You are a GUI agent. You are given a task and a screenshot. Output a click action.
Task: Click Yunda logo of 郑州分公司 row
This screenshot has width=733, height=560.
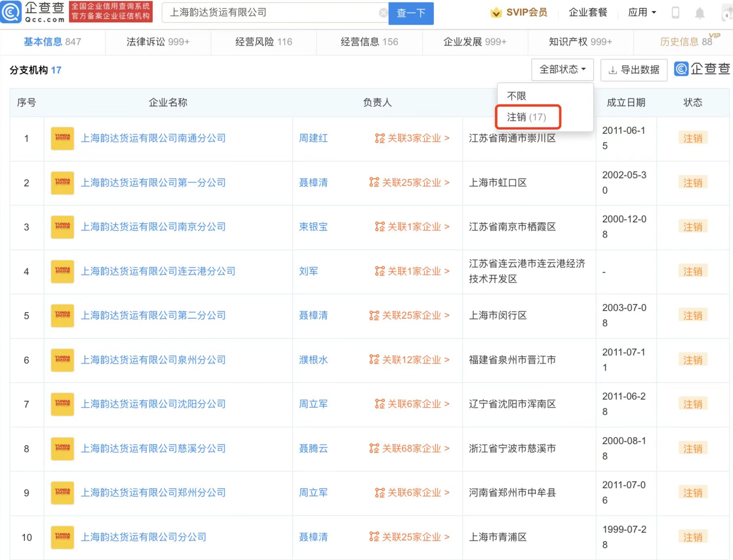[x=62, y=493]
